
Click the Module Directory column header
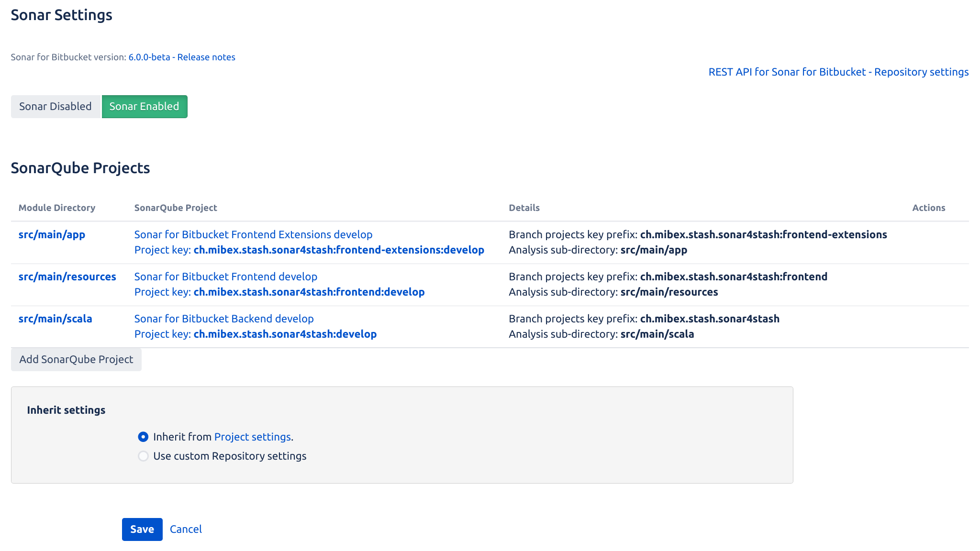(57, 208)
